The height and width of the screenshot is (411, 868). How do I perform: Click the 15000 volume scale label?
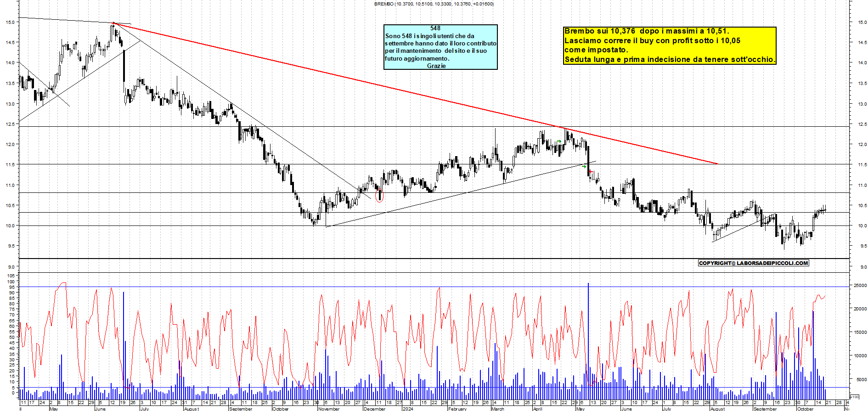click(860, 332)
